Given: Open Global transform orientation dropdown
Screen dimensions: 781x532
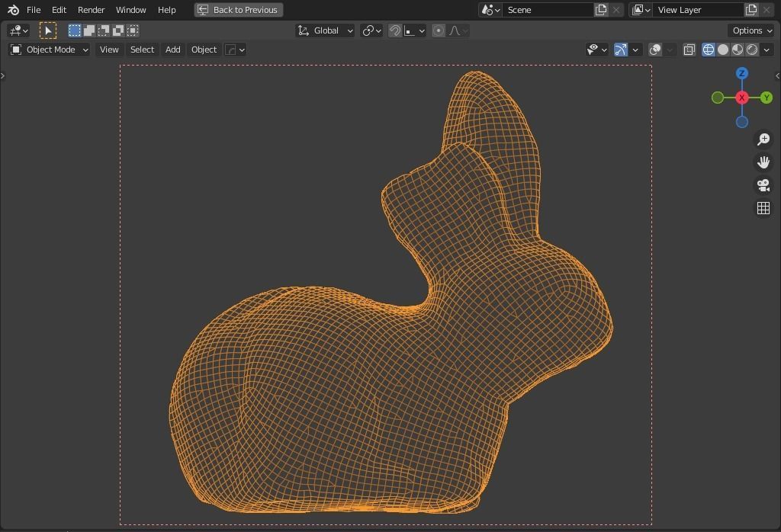Looking at the screenshot, I should [325, 30].
